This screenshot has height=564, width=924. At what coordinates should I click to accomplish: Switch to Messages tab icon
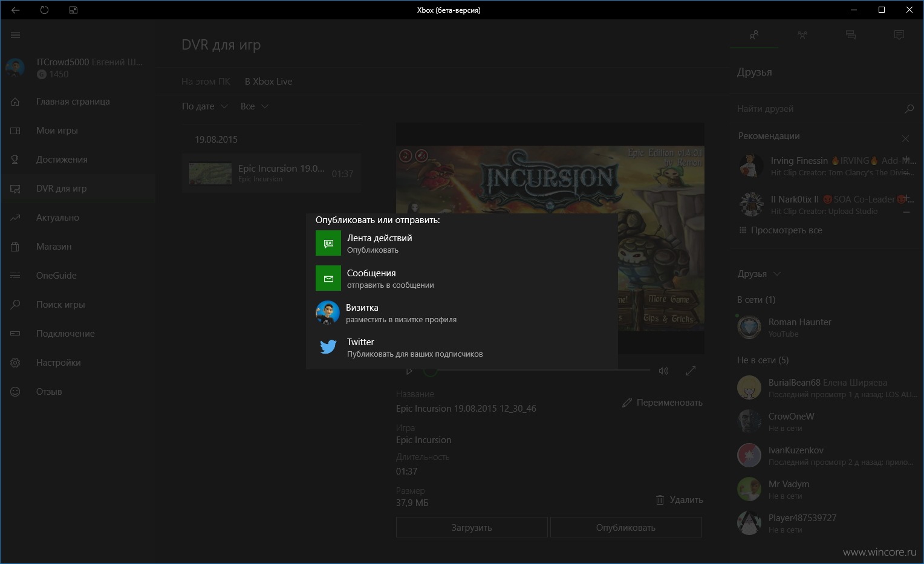tap(850, 35)
